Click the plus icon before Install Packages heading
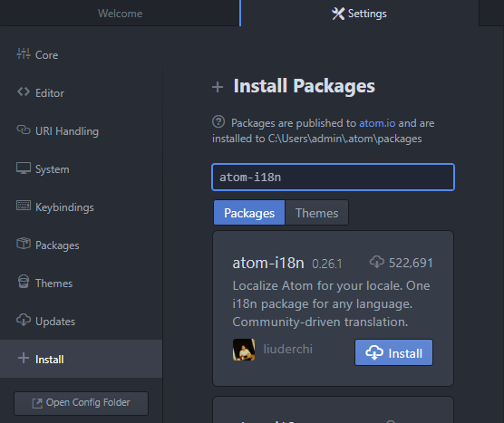Image resolution: width=504 pixels, height=423 pixels. (x=218, y=87)
